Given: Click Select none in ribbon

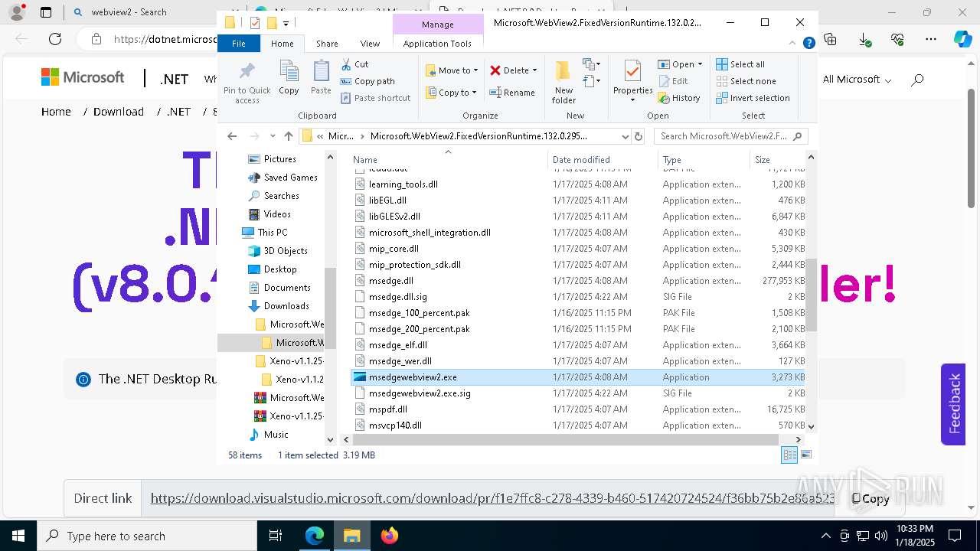Looking at the screenshot, I should coord(746,81).
